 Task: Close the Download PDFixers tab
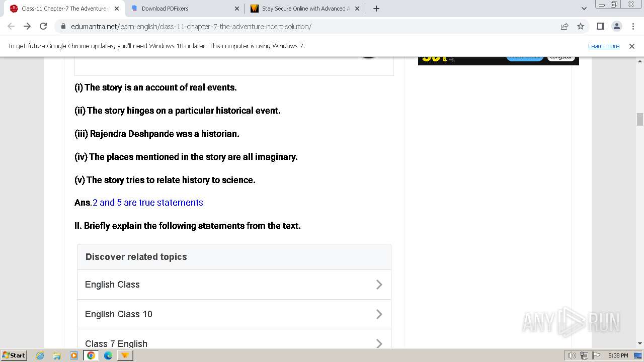237,9
